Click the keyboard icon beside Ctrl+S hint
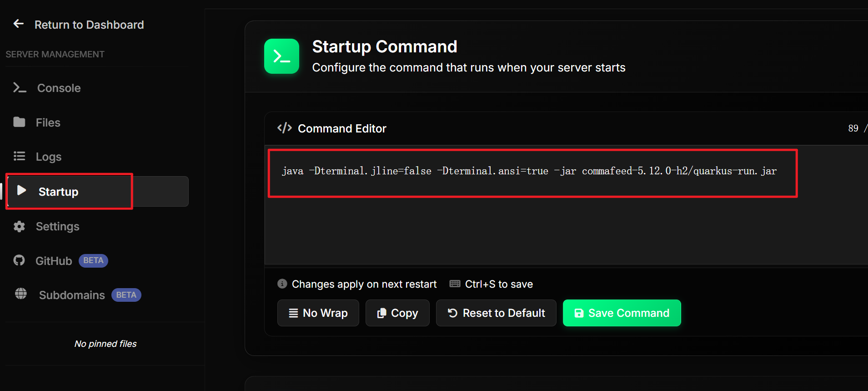The height and width of the screenshot is (391, 868). click(455, 284)
